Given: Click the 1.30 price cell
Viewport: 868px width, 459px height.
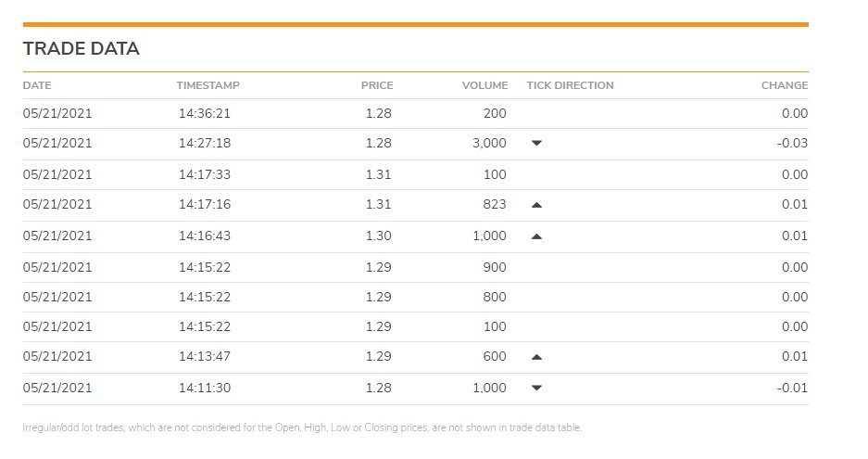Looking at the screenshot, I should 379,236.
